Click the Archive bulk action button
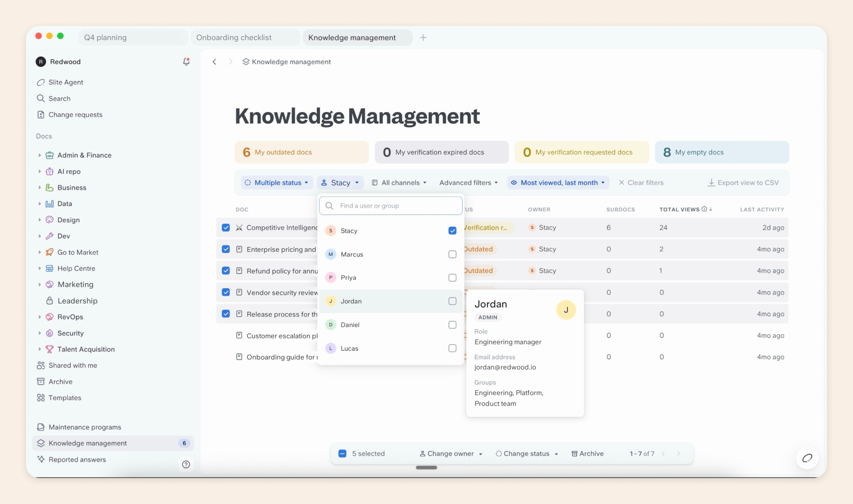The width and height of the screenshot is (853, 504). [587, 454]
